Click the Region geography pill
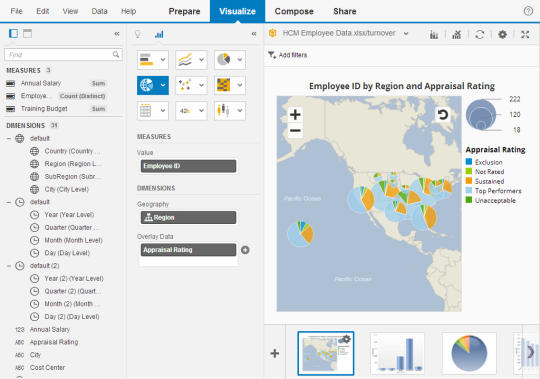This screenshot has height=379, width=540. [x=188, y=218]
